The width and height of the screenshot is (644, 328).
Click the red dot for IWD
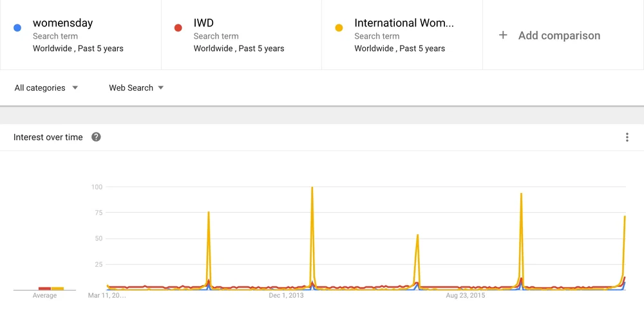click(x=178, y=28)
